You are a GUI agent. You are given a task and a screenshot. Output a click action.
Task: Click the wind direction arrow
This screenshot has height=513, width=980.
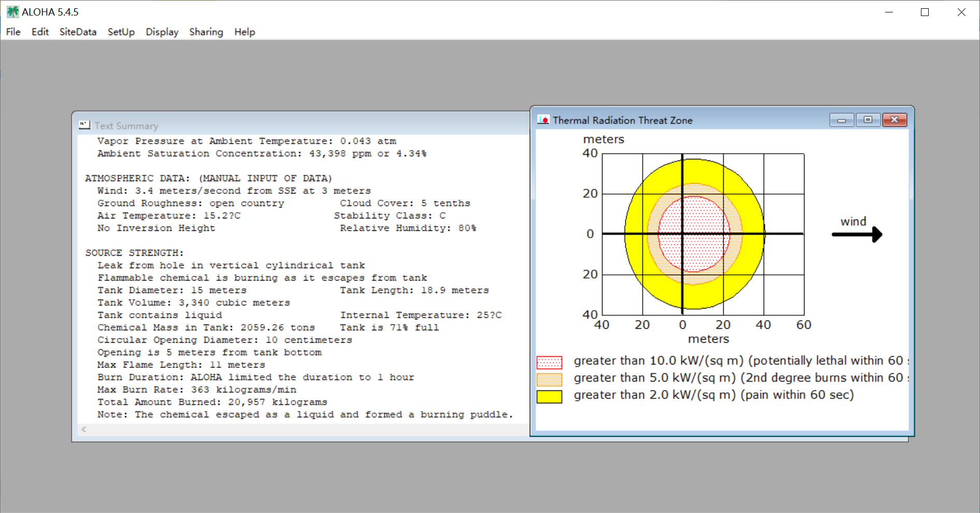click(x=857, y=234)
